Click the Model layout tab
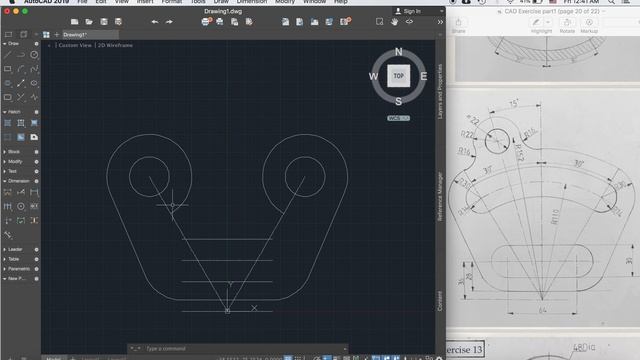 pos(53,358)
